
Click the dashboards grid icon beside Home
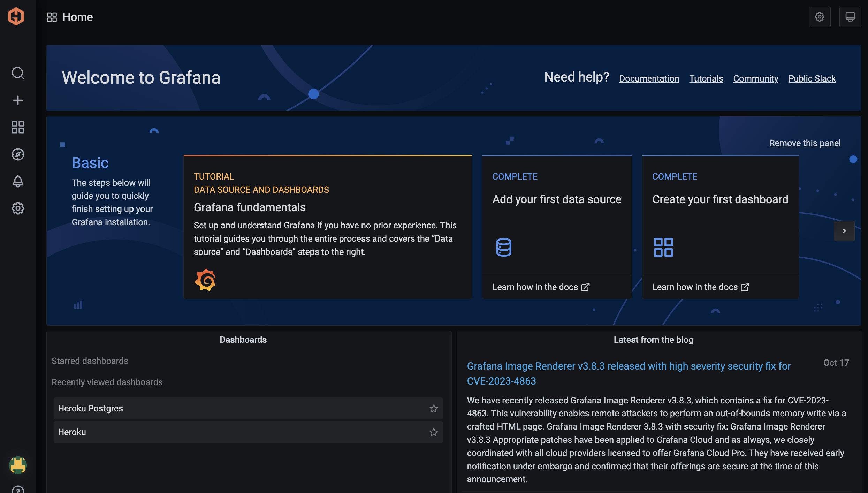[52, 17]
